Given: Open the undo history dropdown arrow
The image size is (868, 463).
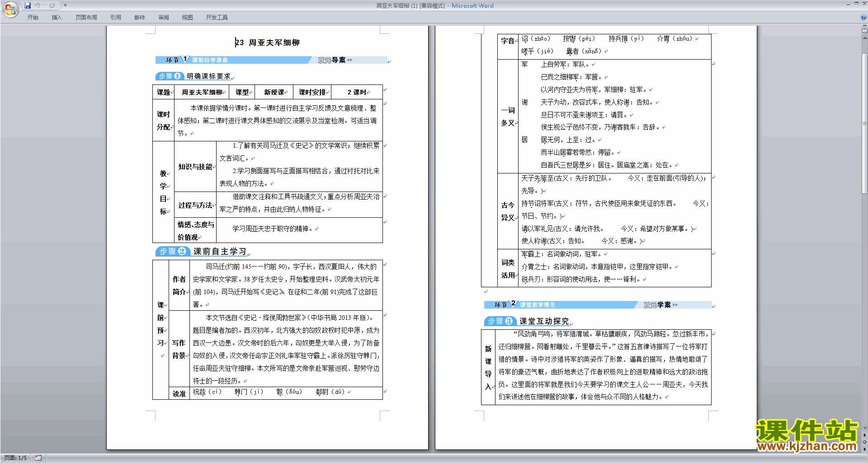Looking at the screenshot, I should [44, 5].
